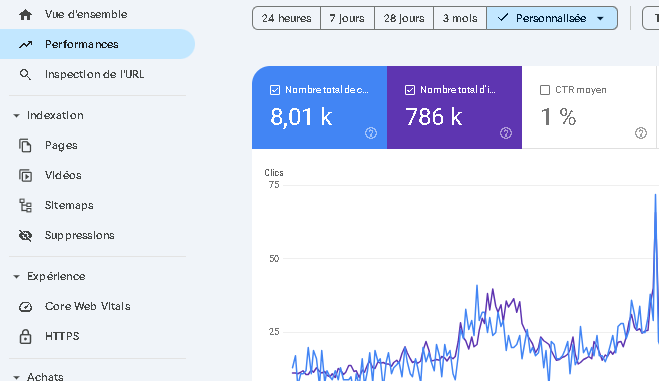Viewport: 659px width, 381px height.
Task: Select the 7 jours date tab
Action: (347, 18)
